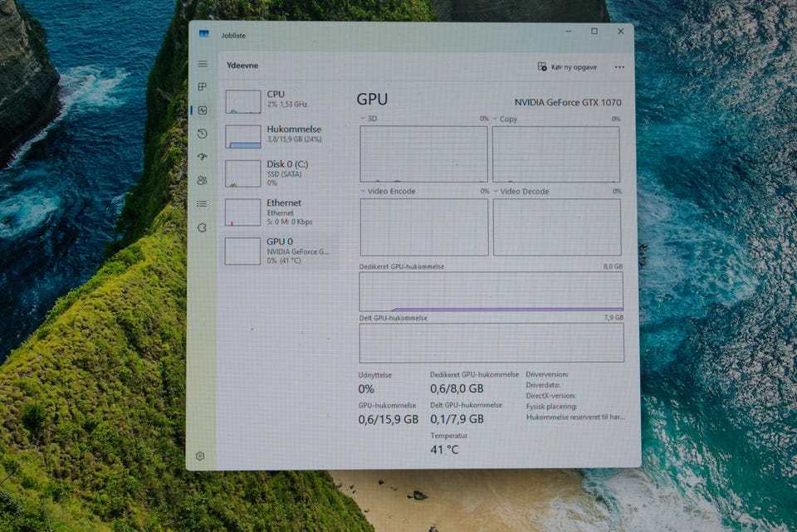Select the Performance page icon
This screenshot has height=532, width=797.
pos(203,110)
